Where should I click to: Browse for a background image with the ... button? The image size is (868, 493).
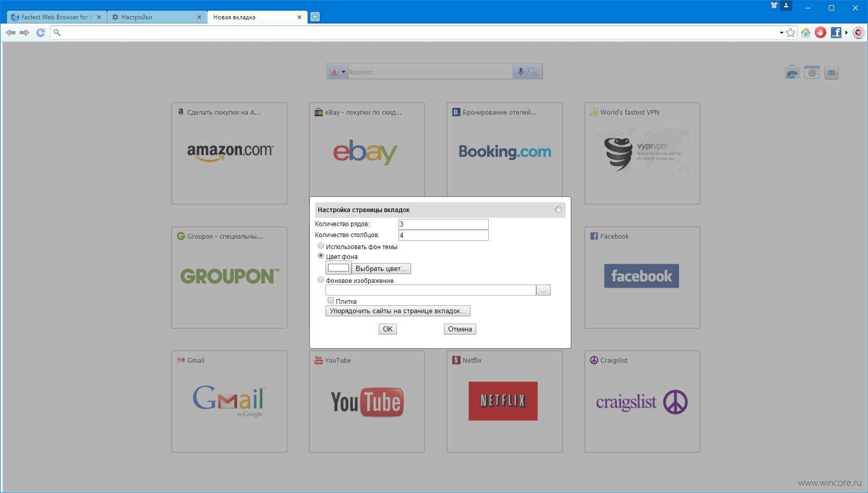tap(544, 290)
